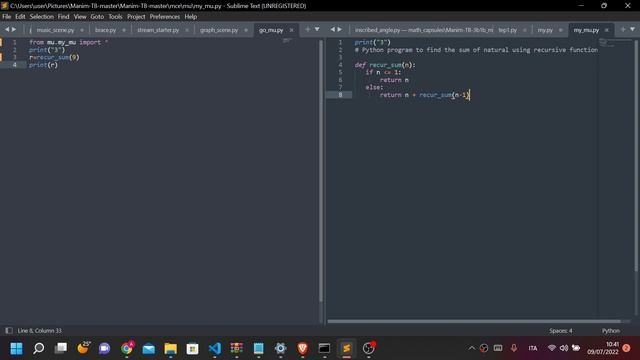Open Visual Studio Code from taskbar
Screen dimensions: 640x360
coord(215,349)
